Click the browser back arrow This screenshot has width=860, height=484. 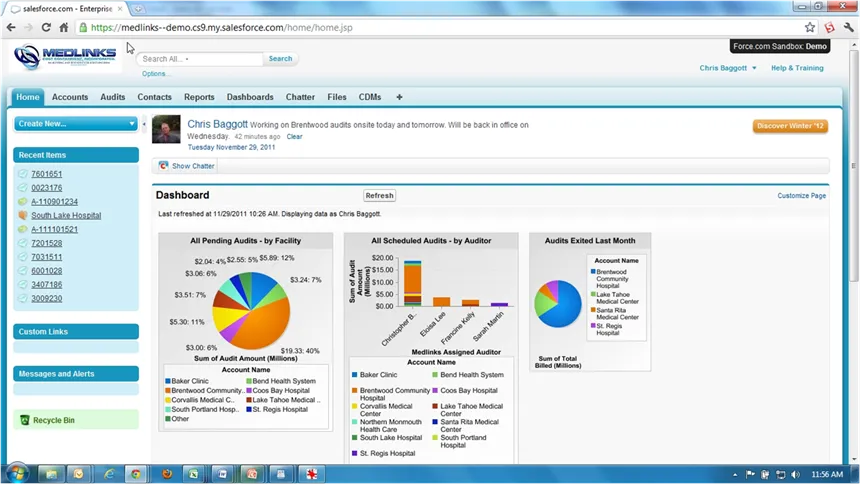11,27
